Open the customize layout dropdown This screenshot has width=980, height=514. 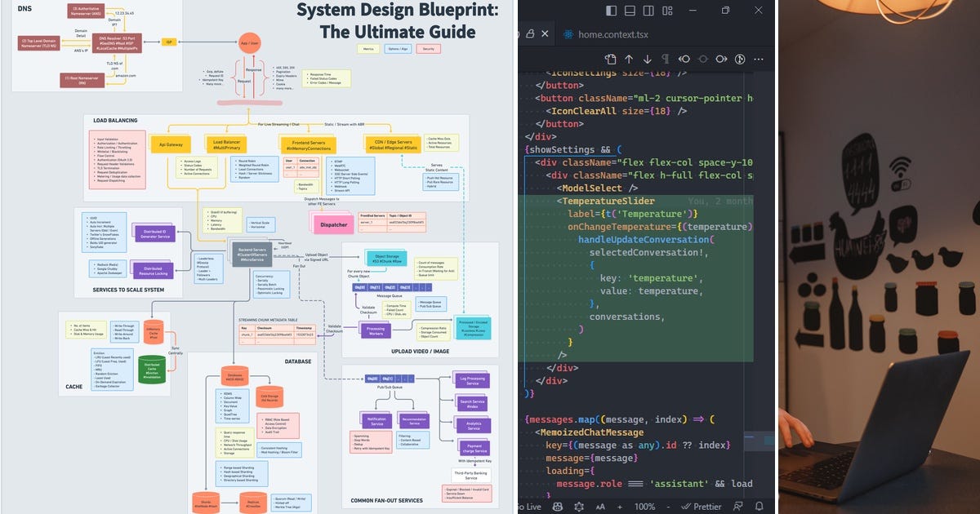(x=667, y=10)
